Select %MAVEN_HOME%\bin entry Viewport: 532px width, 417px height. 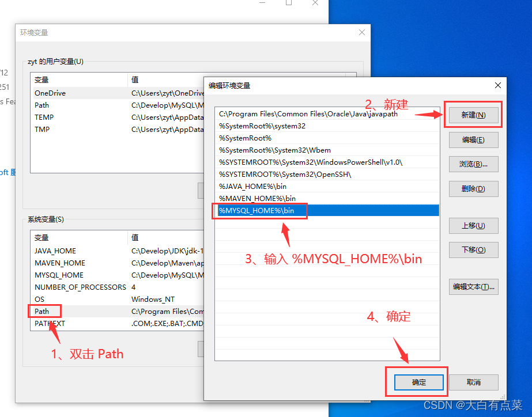point(327,198)
